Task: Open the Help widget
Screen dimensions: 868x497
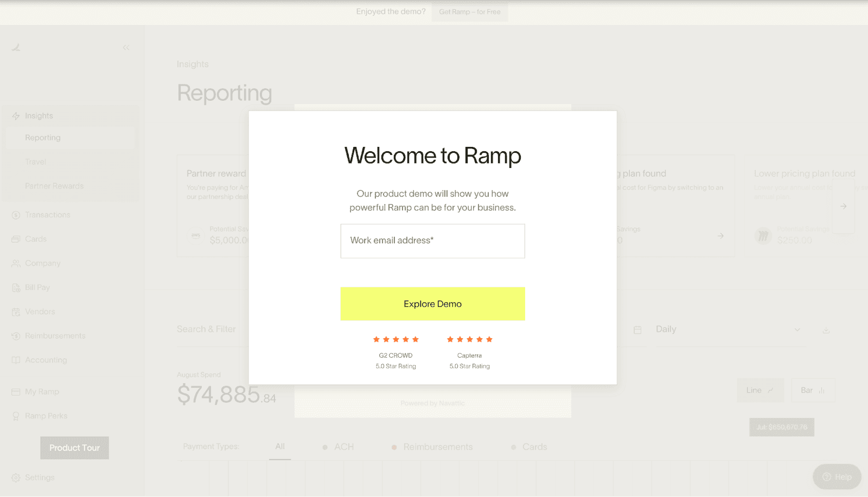Action: (x=837, y=477)
